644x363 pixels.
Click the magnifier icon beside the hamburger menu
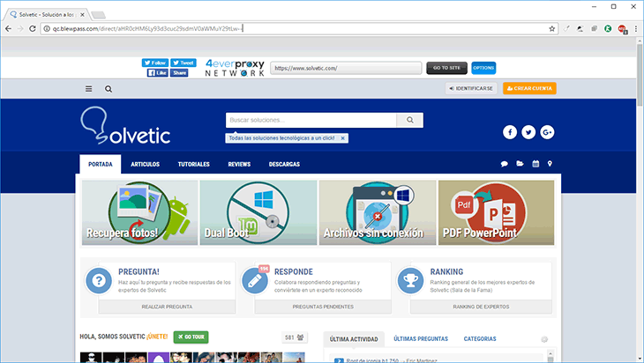pos(109,89)
